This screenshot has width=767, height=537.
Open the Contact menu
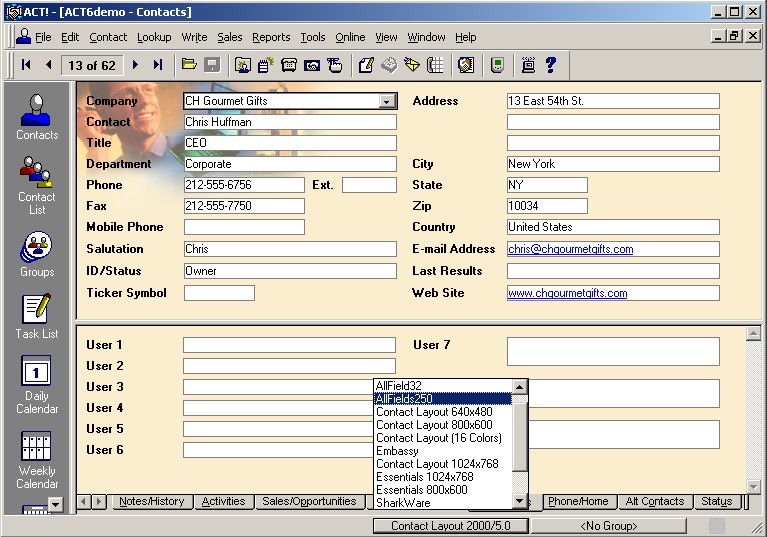tap(108, 37)
